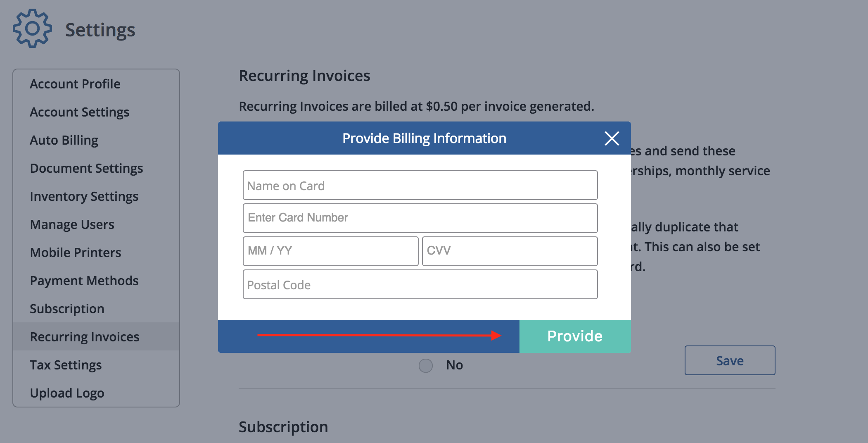The height and width of the screenshot is (443, 868).
Task: Open Tax Settings page
Action: point(66,365)
